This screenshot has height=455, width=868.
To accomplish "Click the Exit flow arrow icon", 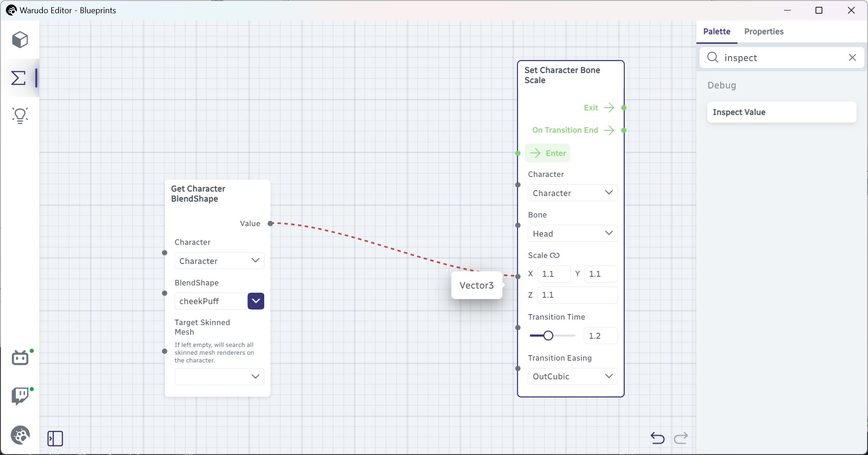I will click(609, 108).
